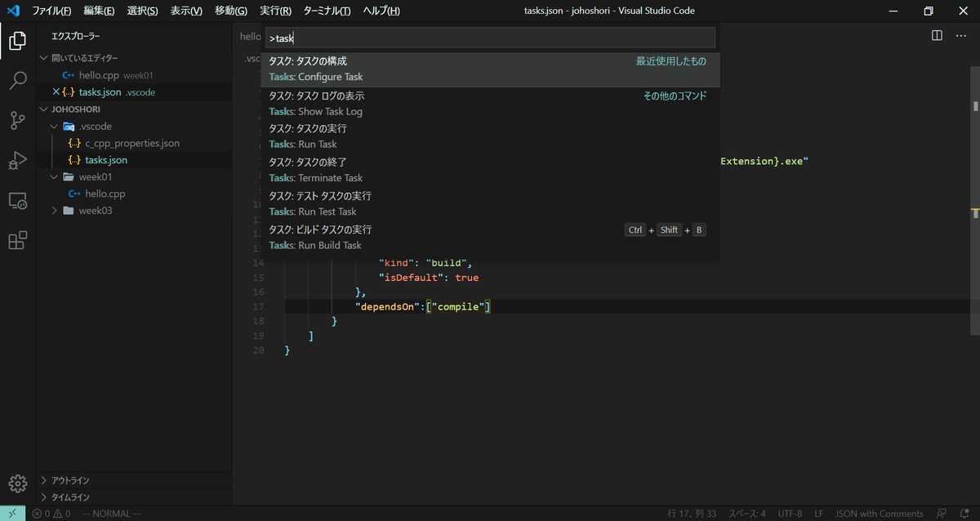Open the 編集(E) menu
The width and height of the screenshot is (980, 521).
pos(99,11)
